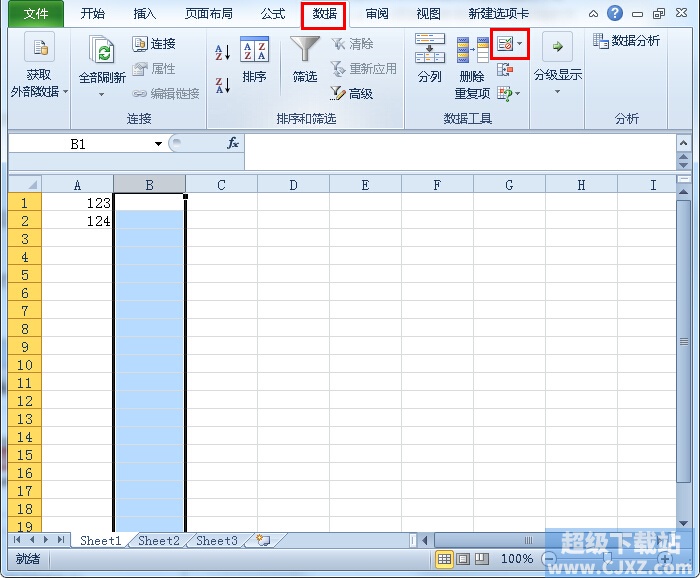Expand the Name Box dropdown arrow

[158, 144]
